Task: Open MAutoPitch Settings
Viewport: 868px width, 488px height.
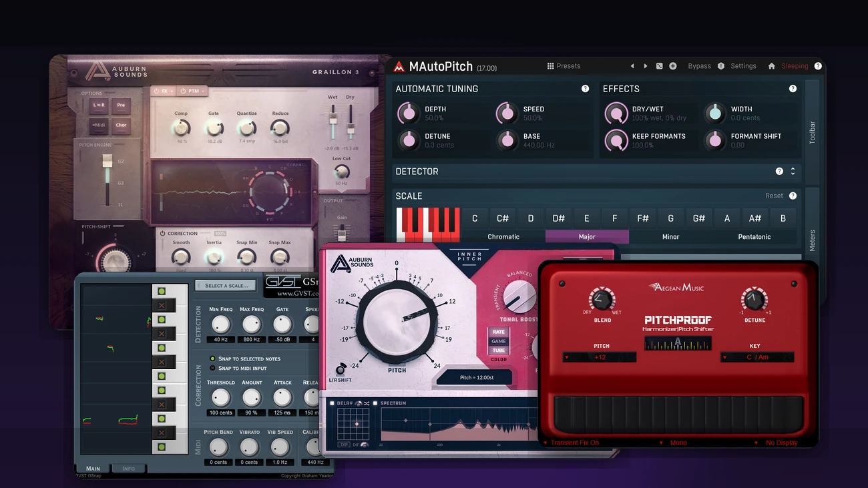Action: pyautogui.click(x=743, y=66)
